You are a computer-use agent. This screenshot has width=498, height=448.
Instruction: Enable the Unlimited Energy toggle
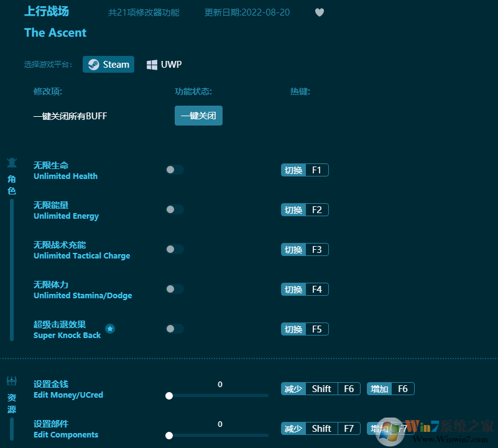[173, 209]
